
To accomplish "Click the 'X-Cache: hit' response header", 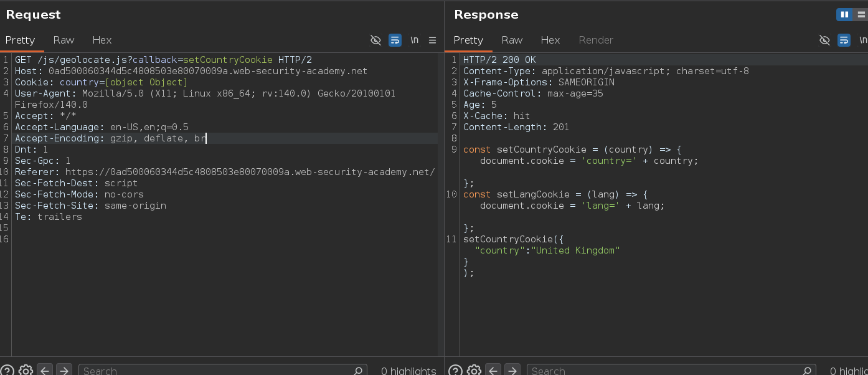I will (x=497, y=116).
